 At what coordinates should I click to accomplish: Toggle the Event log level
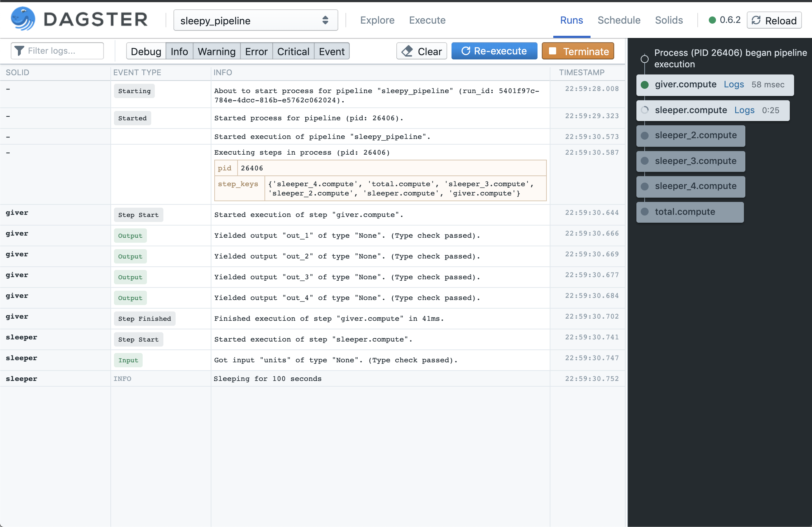[331, 51]
